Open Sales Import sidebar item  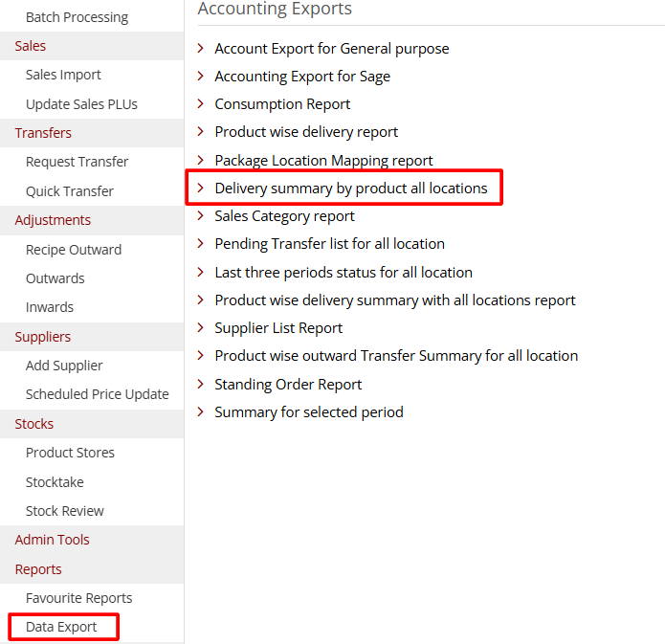click(x=63, y=75)
